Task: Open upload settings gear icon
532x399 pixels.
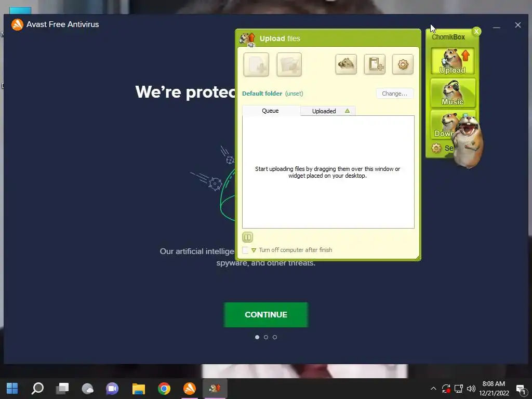Action: coord(403,64)
